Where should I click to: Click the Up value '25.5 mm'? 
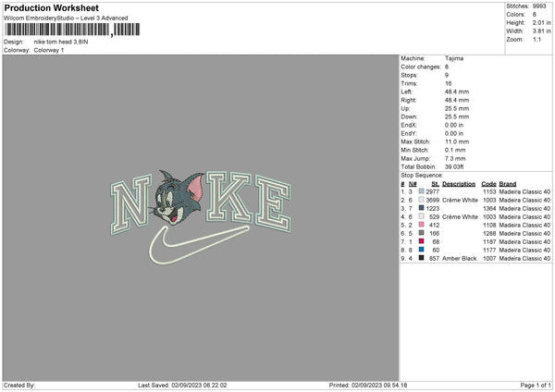pos(457,108)
